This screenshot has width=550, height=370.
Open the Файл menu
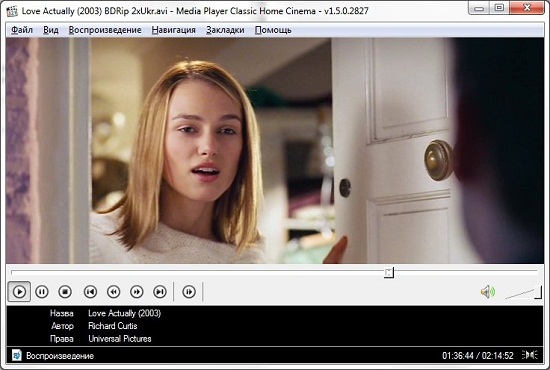[22, 30]
